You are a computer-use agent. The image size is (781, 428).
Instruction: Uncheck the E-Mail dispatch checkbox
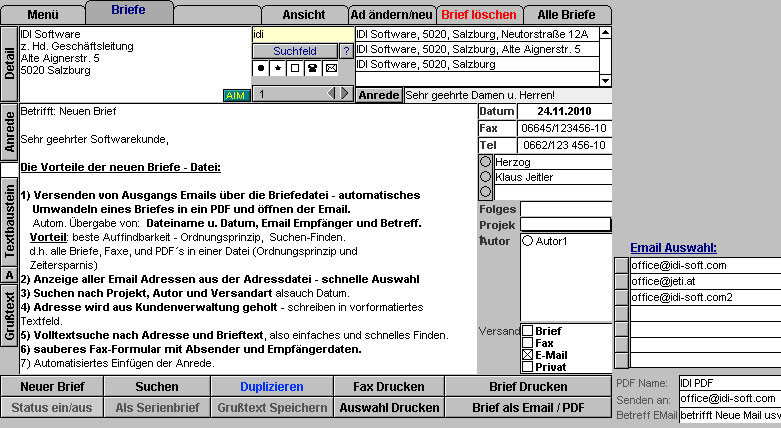tap(527, 355)
